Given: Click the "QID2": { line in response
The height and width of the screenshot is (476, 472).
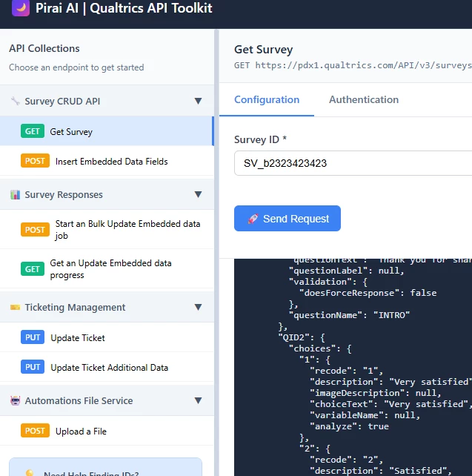Looking at the screenshot, I should (x=302, y=337).
